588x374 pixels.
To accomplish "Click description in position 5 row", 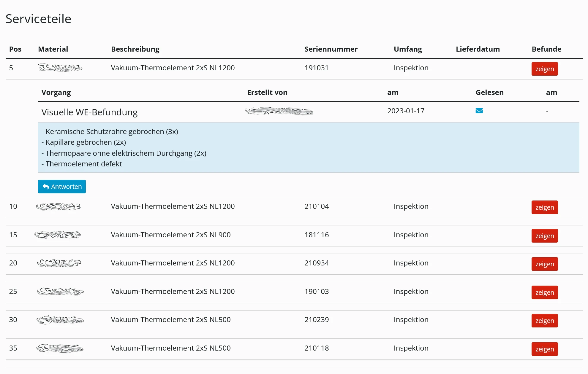I will point(173,68).
